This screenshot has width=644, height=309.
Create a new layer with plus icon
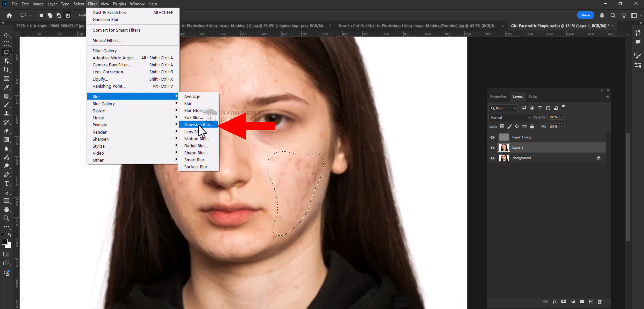tap(591, 302)
